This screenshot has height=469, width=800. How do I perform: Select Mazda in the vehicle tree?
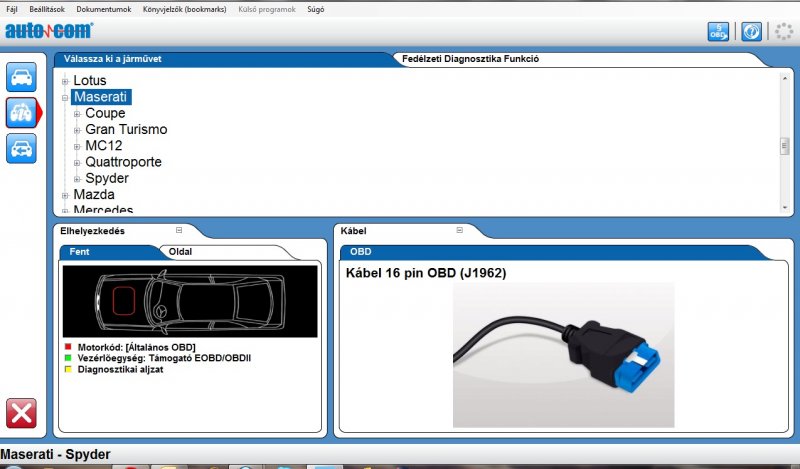coord(94,195)
